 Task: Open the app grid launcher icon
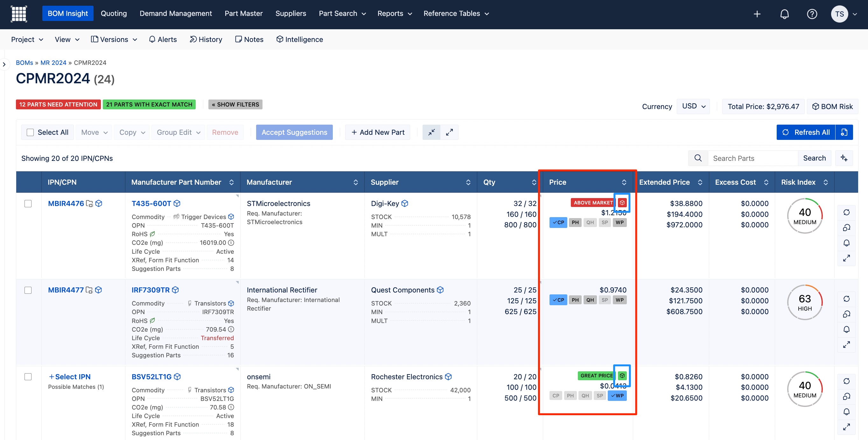click(x=19, y=14)
